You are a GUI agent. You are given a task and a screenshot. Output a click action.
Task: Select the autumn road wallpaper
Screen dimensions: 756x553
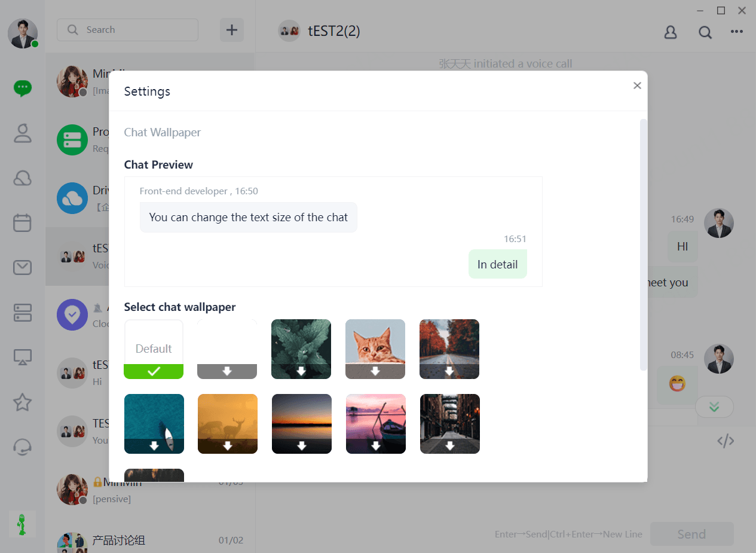pyautogui.click(x=449, y=349)
